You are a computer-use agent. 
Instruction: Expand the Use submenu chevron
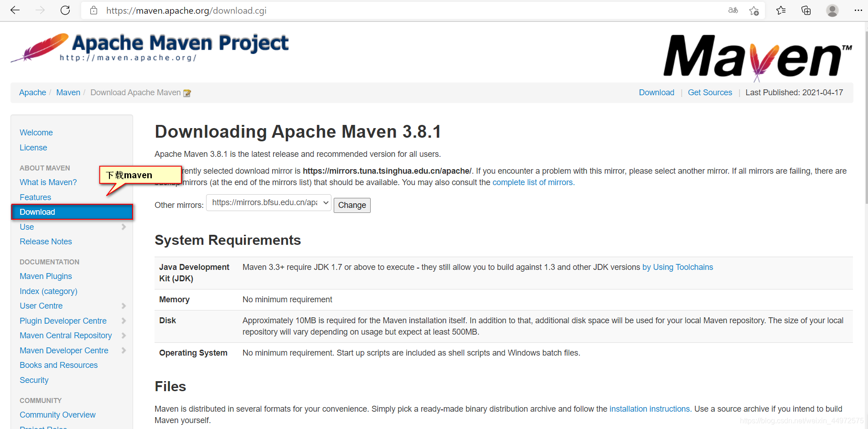124,227
